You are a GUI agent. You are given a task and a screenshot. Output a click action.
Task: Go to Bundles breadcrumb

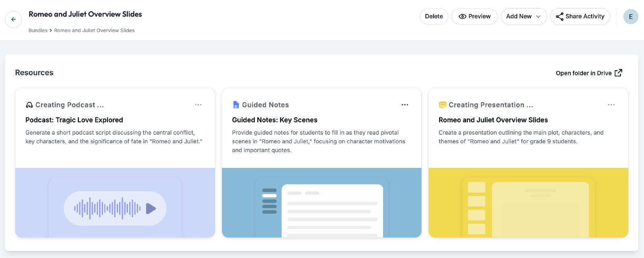click(x=38, y=31)
